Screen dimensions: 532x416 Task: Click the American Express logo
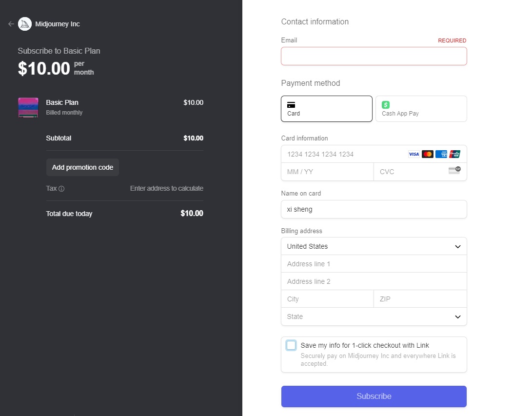(441, 154)
